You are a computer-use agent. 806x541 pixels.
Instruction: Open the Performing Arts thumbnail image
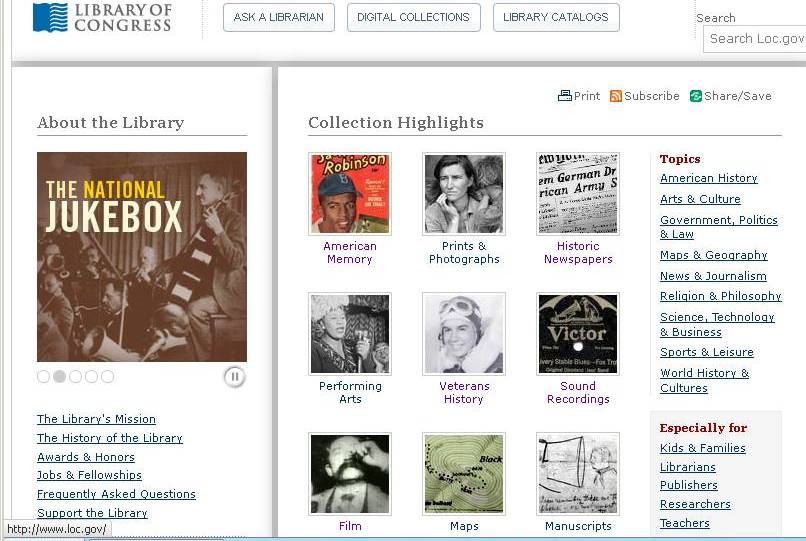(x=350, y=334)
